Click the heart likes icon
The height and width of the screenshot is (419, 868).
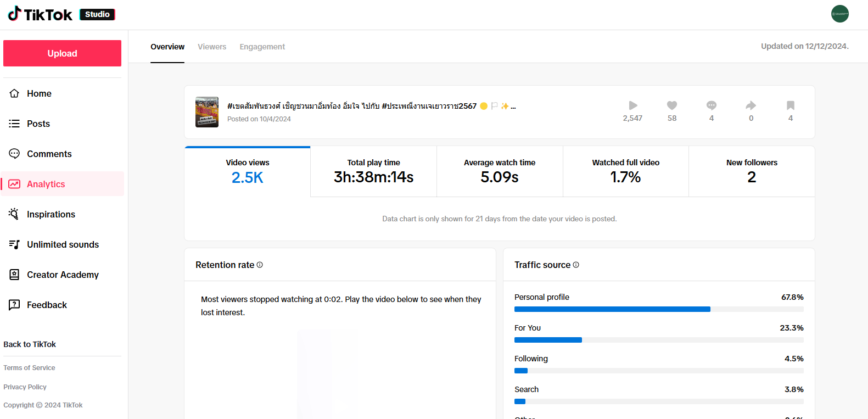tap(672, 105)
